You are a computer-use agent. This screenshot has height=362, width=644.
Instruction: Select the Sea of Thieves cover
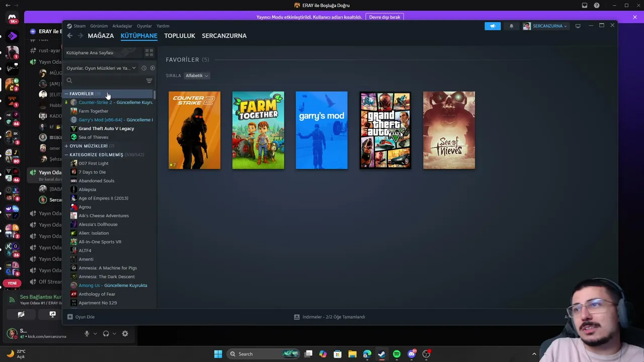click(449, 130)
